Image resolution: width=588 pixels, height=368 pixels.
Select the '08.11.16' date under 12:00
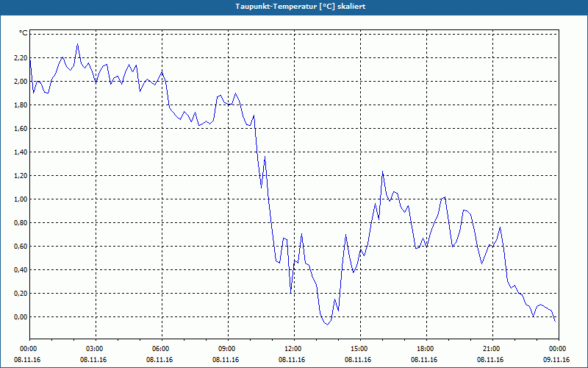coord(292,360)
